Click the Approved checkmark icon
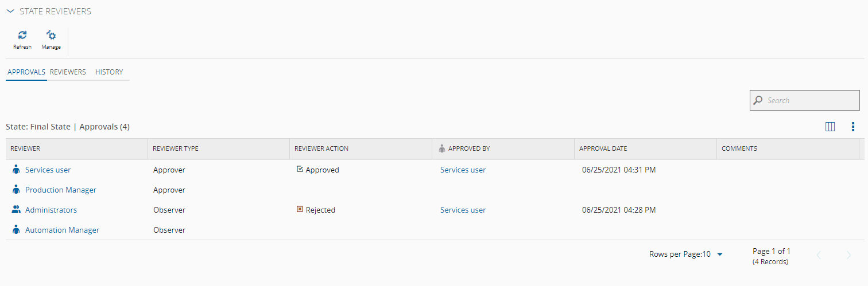This screenshot has height=286, width=868. pos(300,170)
